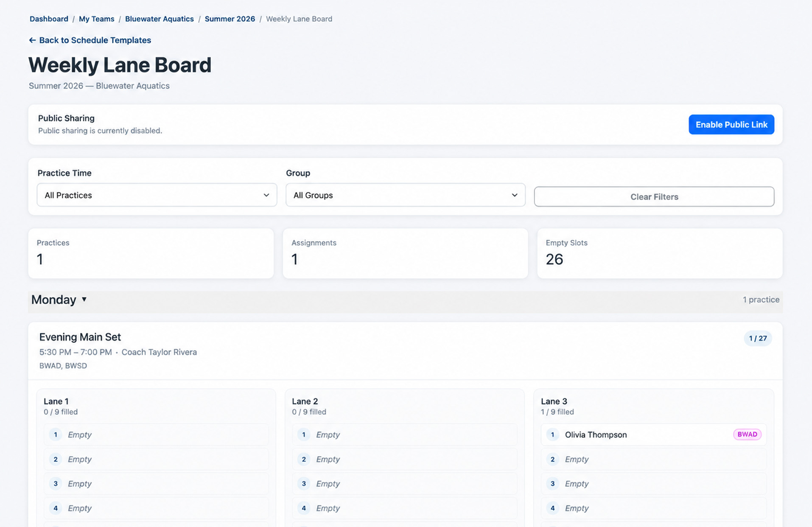Select empty slot 4 in Lane 2
Viewport: 812px width, 527px height.
pos(405,508)
